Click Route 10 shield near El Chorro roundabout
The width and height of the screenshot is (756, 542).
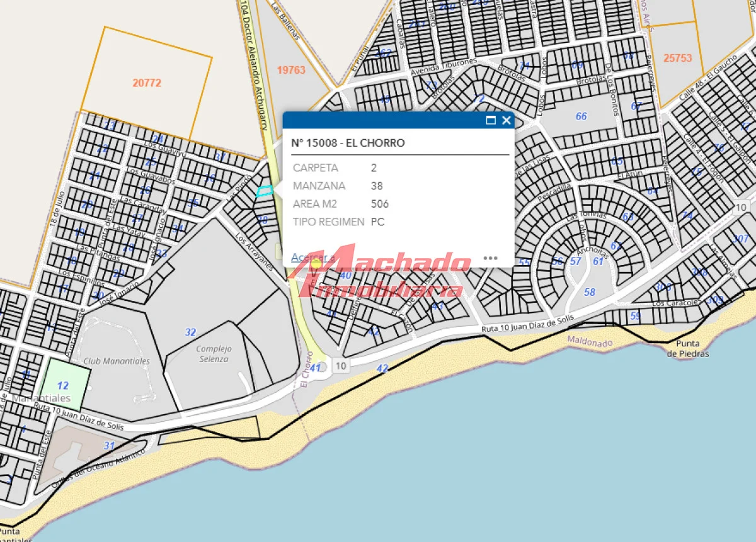coord(341,366)
